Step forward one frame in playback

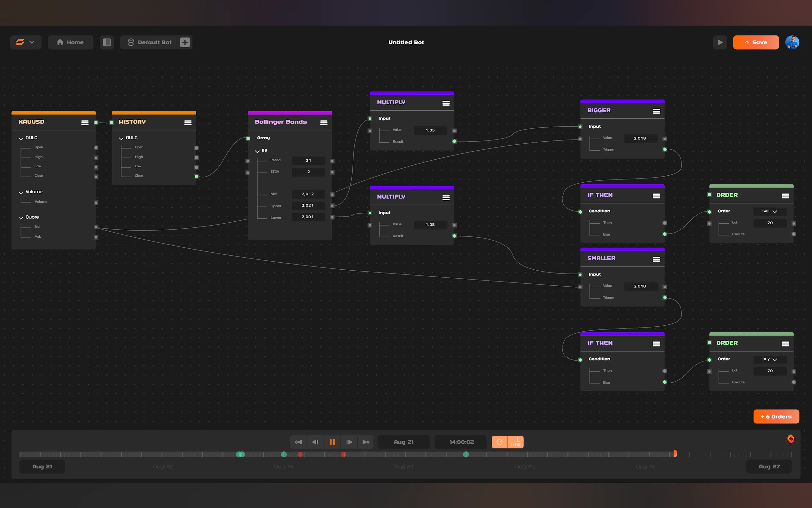[x=349, y=442]
